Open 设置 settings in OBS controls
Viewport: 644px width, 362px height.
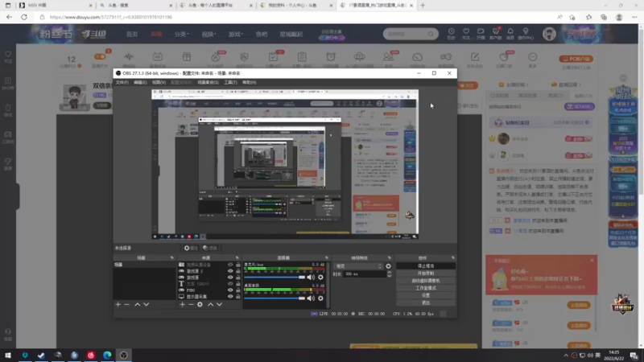(426, 295)
